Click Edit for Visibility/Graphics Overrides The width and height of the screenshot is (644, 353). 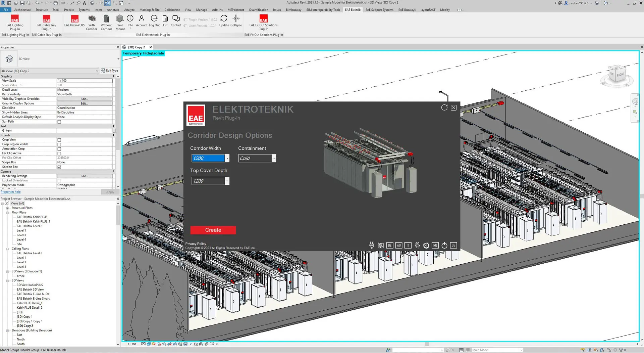click(85, 99)
